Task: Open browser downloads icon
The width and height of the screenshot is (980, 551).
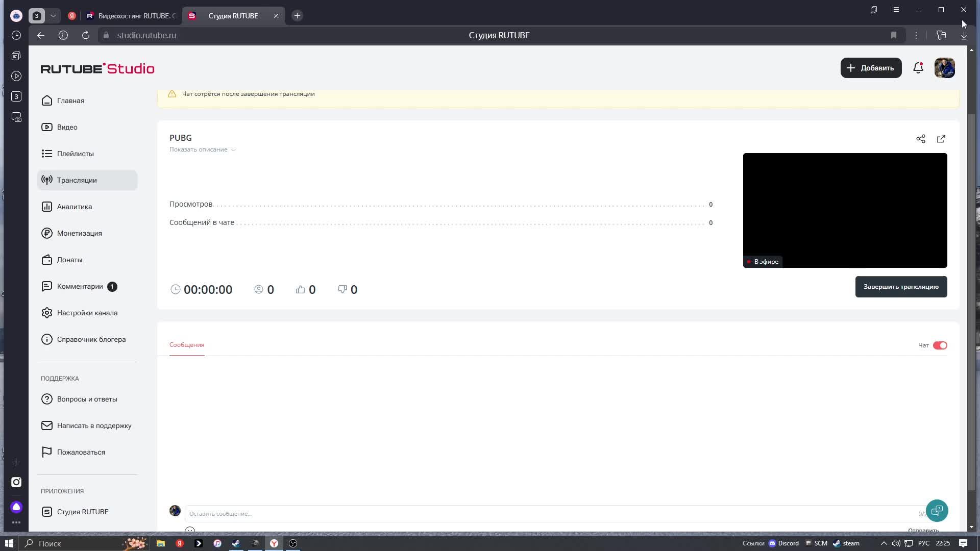Action: point(964,35)
